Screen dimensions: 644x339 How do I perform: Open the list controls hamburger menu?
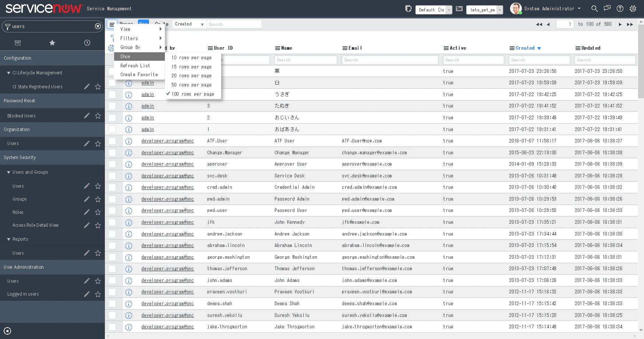[112, 24]
